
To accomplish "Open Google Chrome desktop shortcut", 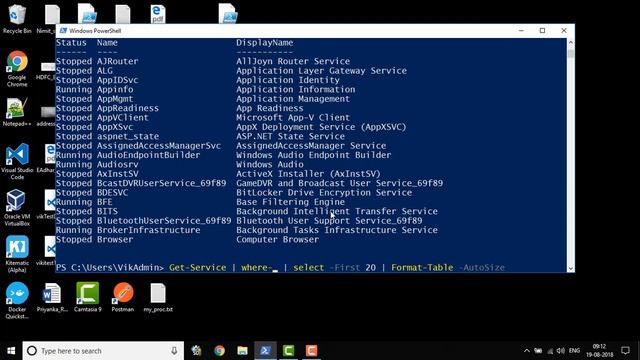I will pyautogui.click(x=17, y=69).
